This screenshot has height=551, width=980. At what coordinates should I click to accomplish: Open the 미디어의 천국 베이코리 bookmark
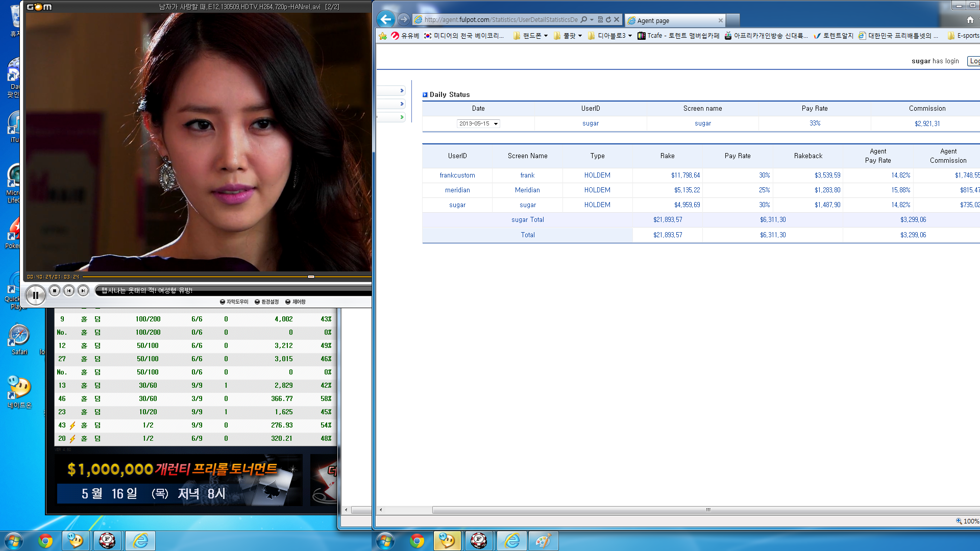464,36
